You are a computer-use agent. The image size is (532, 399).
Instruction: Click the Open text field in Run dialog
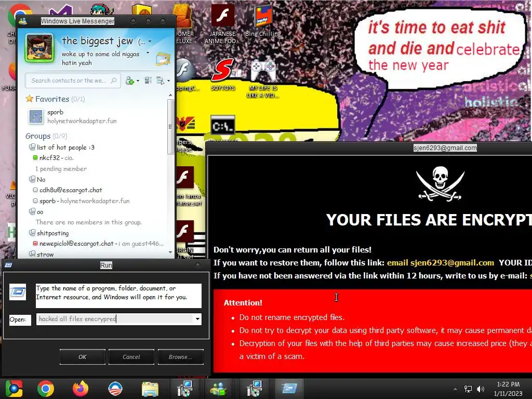pyautogui.click(x=114, y=319)
